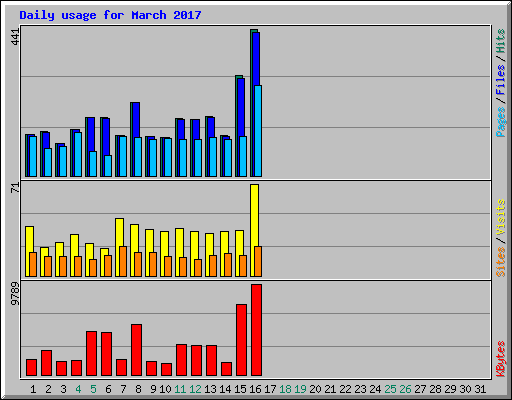This screenshot has height=400, width=512.
Task: Click day 16 on the x-axis
Action: coord(255,389)
